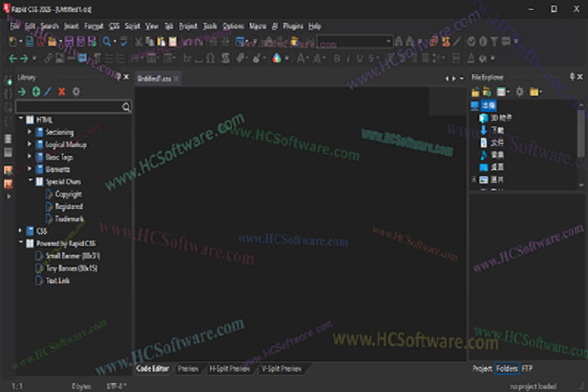Toggle Bold formatting button
The width and height of the screenshot is (588, 392).
click(336, 59)
